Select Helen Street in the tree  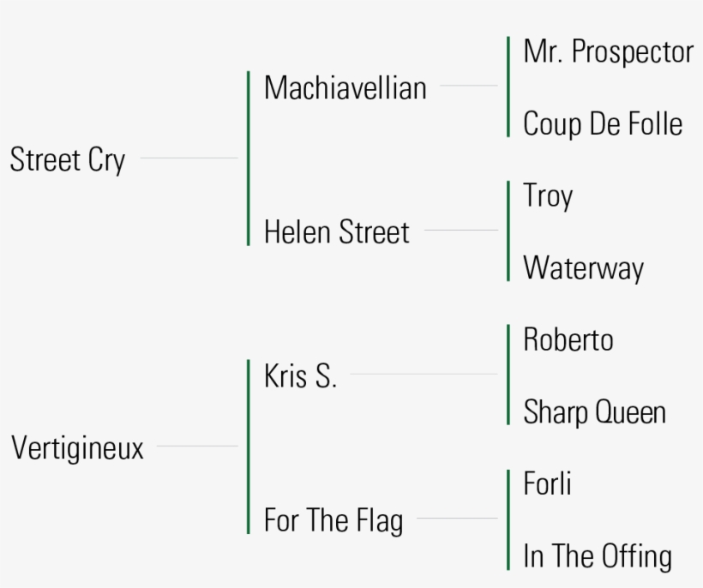point(336,232)
